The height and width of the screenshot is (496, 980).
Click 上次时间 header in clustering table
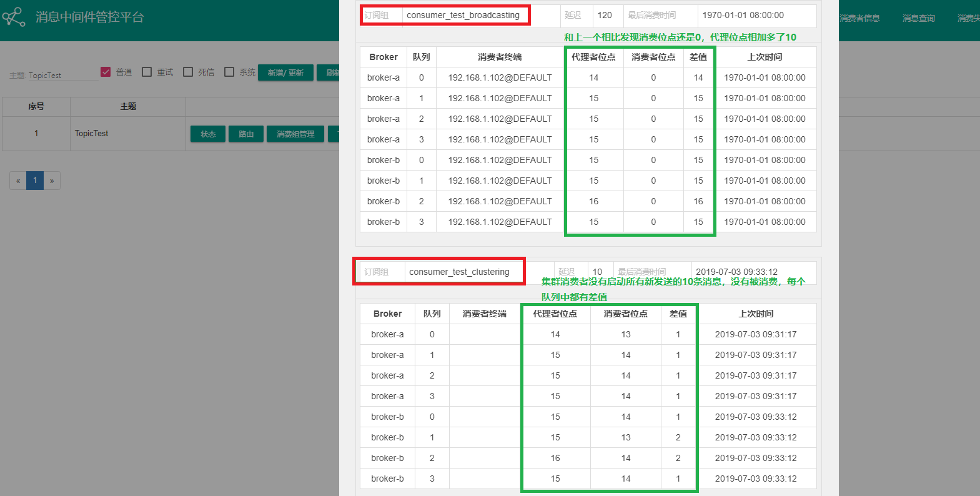coord(756,314)
